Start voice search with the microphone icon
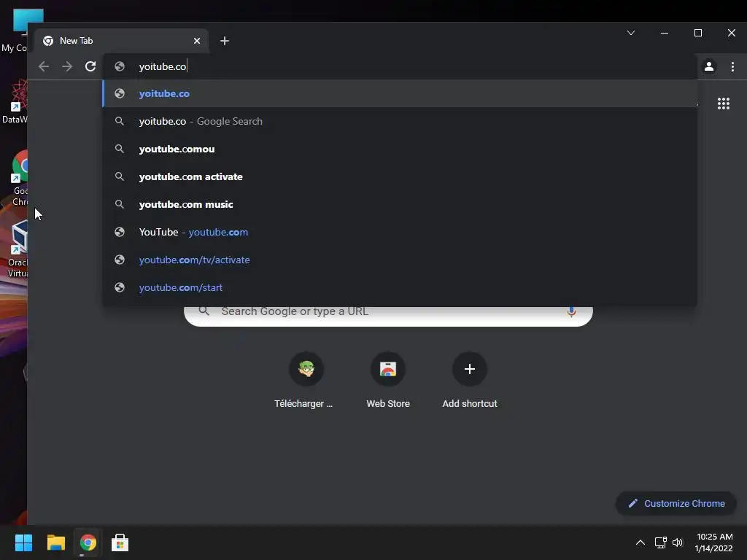The image size is (747, 560). point(571,312)
